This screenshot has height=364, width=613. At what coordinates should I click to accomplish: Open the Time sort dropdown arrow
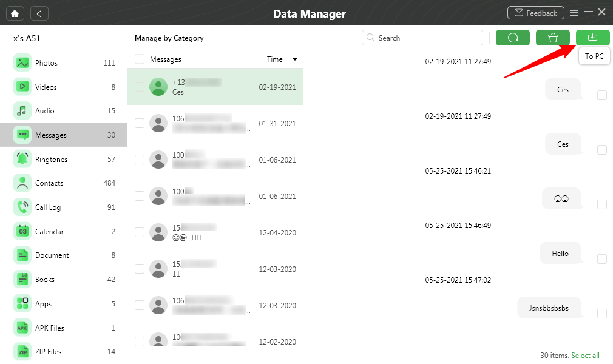coord(295,59)
